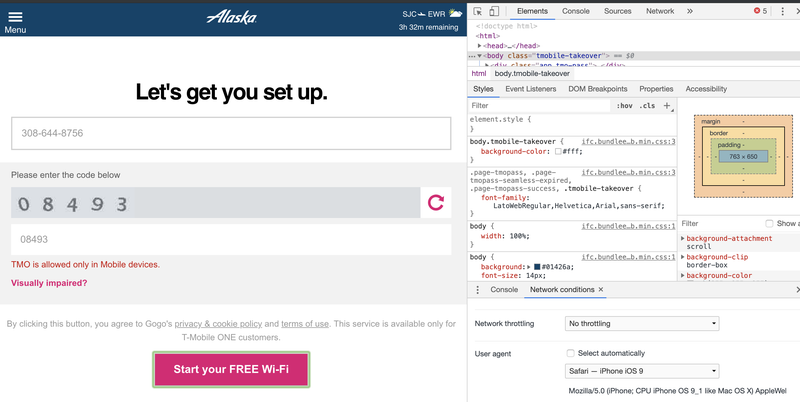This screenshot has width=800, height=402.
Task: Show more DevTools tabs chevron
Action: click(690, 11)
